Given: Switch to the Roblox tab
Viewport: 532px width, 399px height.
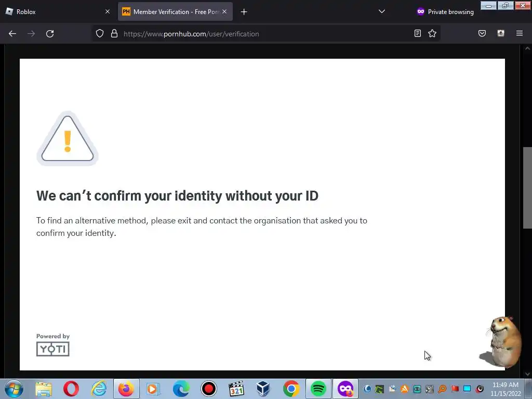Looking at the screenshot, I should (x=58, y=11).
